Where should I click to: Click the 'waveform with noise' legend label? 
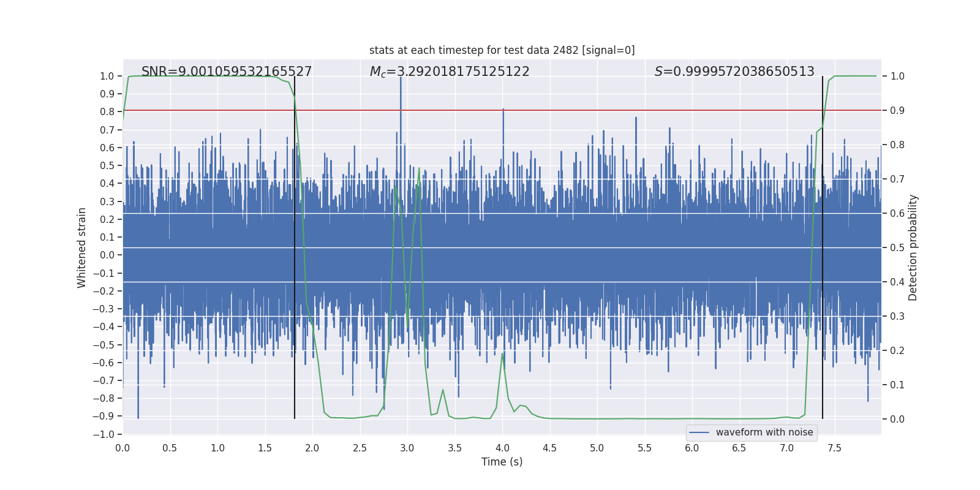click(764, 432)
